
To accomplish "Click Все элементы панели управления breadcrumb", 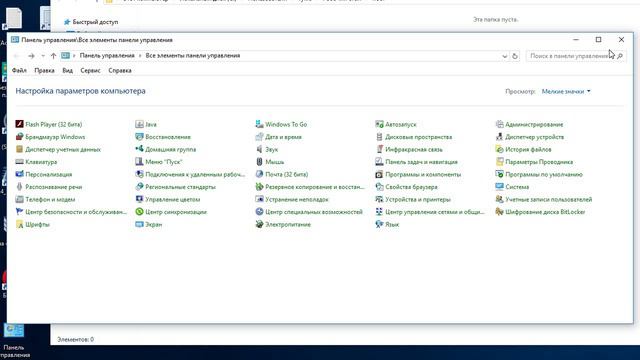I will pyautogui.click(x=193, y=56).
